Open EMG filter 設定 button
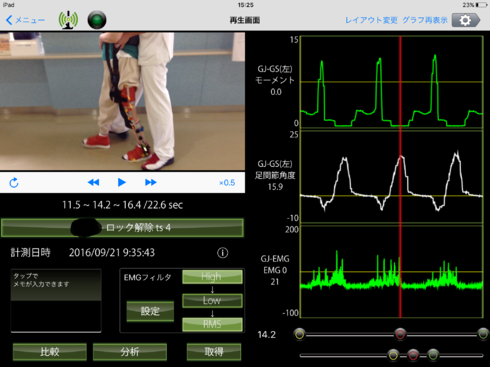This screenshot has height=367, width=490. [150, 311]
